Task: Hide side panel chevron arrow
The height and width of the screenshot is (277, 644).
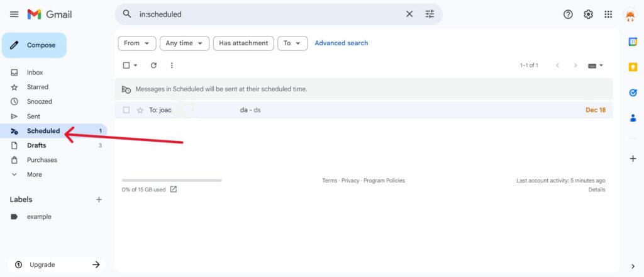Action: (x=633, y=266)
